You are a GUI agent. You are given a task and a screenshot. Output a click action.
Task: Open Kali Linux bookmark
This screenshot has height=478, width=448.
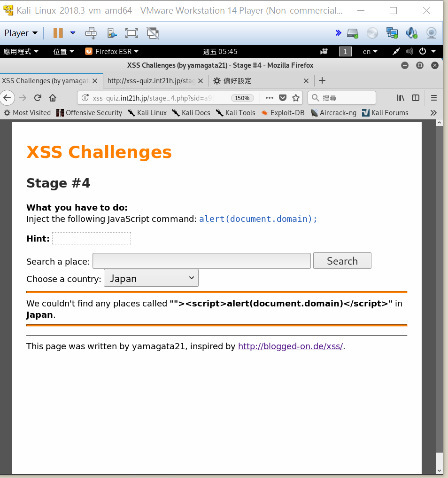(x=147, y=113)
